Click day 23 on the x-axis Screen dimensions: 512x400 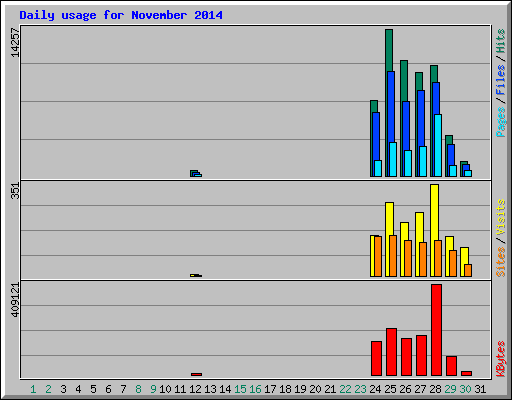pos(360,389)
